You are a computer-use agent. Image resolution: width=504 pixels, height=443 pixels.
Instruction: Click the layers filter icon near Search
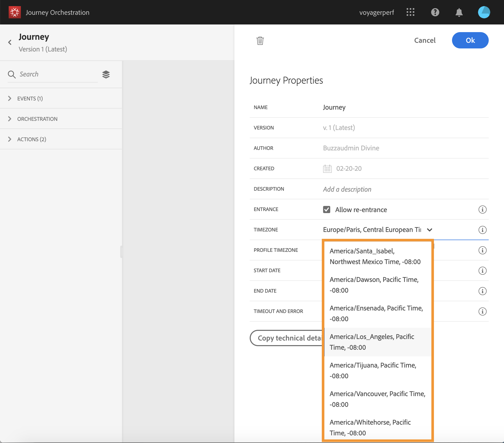point(106,74)
